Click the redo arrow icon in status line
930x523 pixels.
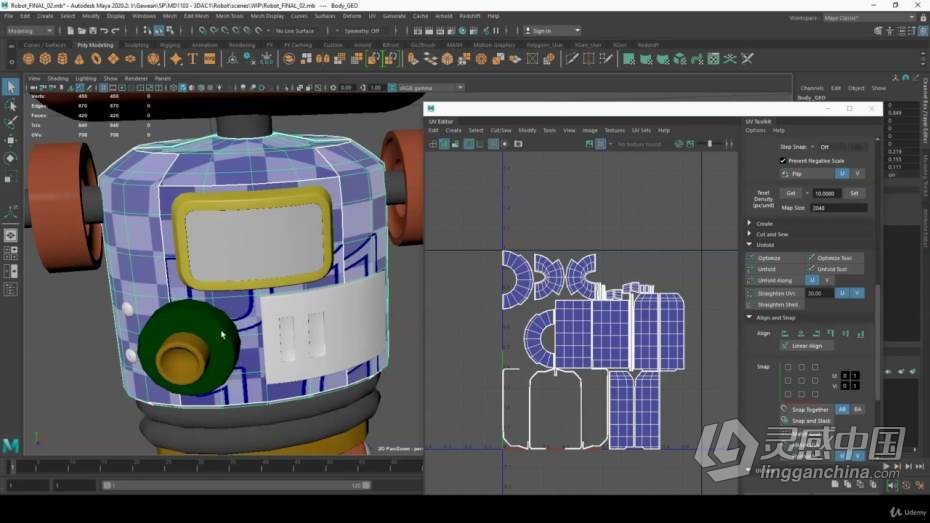[116, 30]
